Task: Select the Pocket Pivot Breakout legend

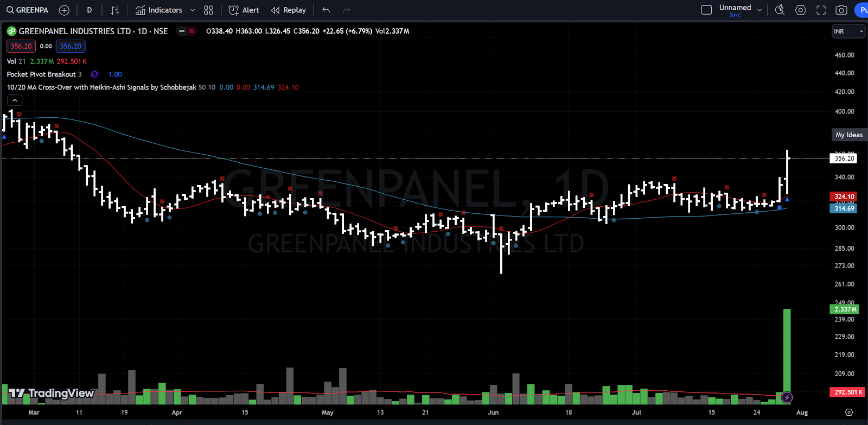Action: tap(44, 74)
